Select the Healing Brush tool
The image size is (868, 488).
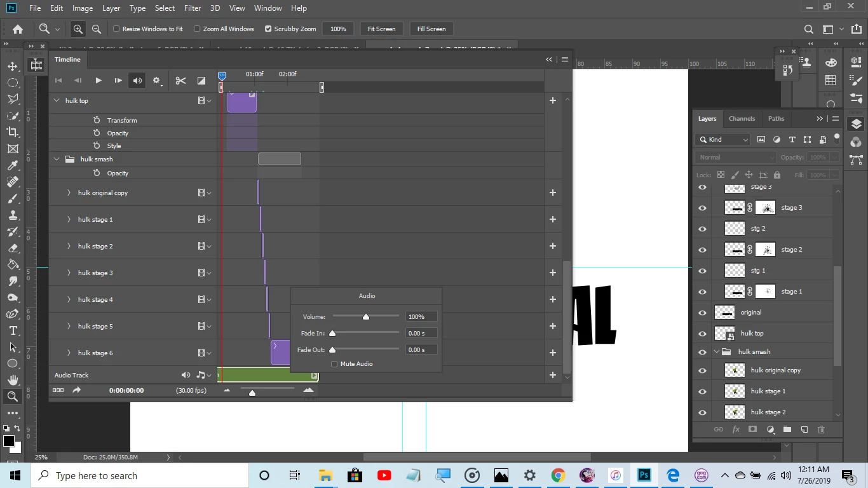tap(12, 182)
